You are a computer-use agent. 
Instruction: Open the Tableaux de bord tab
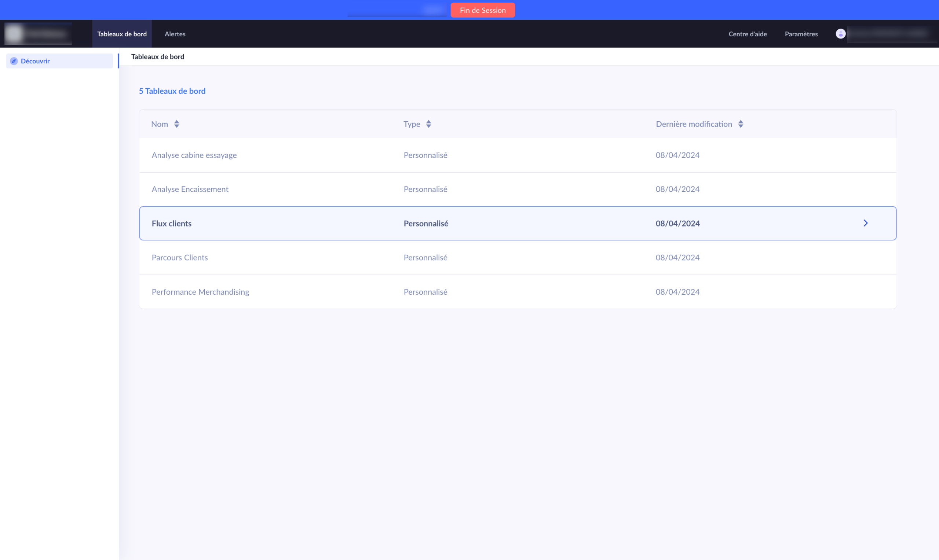click(x=122, y=34)
